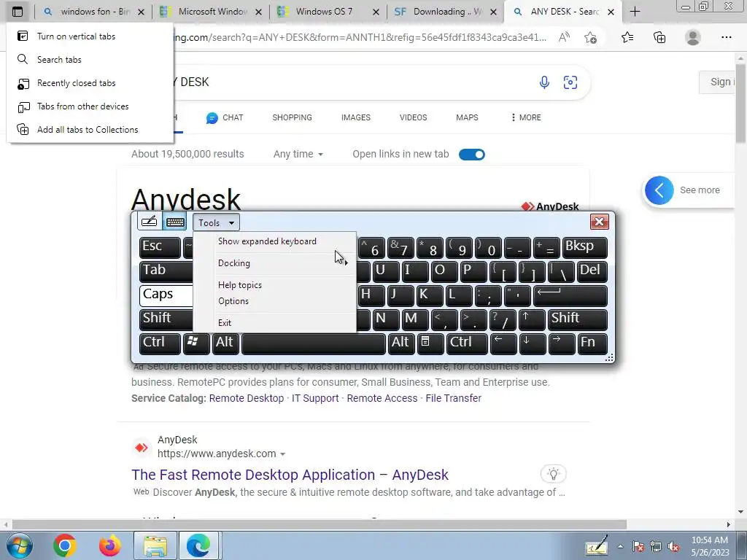The width and height of the screenshot is (747, 560).
Task: Open the SHOPPING results tab
Action: pyautogui.click(x=292, y=117)
